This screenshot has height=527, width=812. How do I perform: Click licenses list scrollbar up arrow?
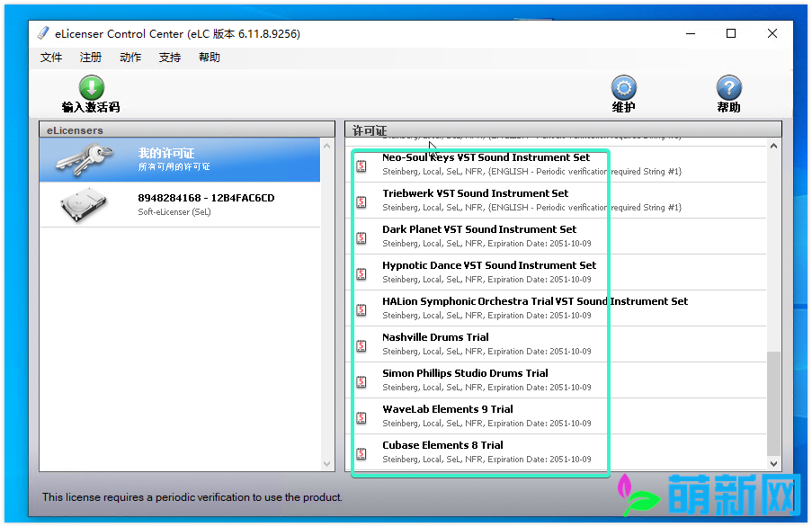point(773,146)
